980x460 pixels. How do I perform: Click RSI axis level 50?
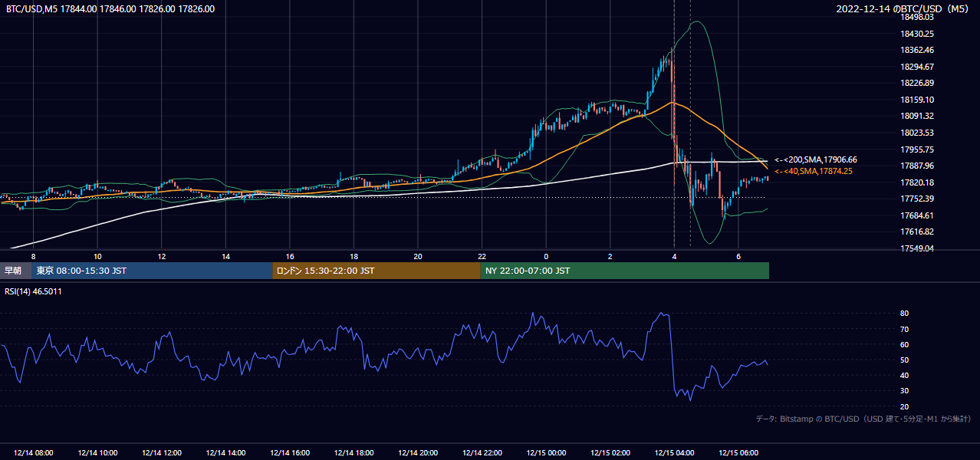tap(905, 360)
